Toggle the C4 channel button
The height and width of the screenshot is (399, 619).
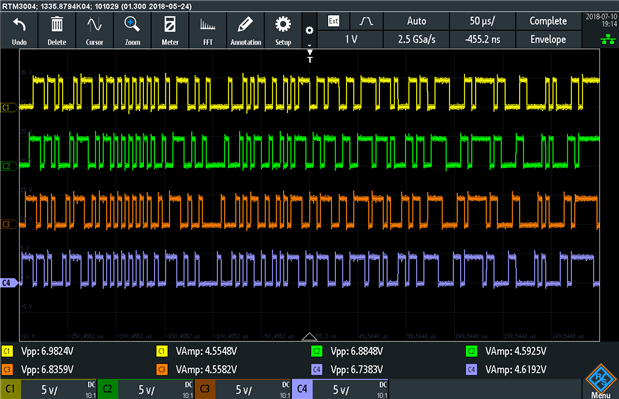pyautogui.click(x=302, y=389)
